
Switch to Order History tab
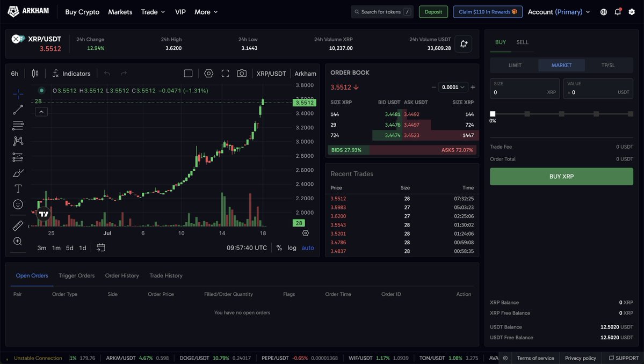[x=122, y=275]
